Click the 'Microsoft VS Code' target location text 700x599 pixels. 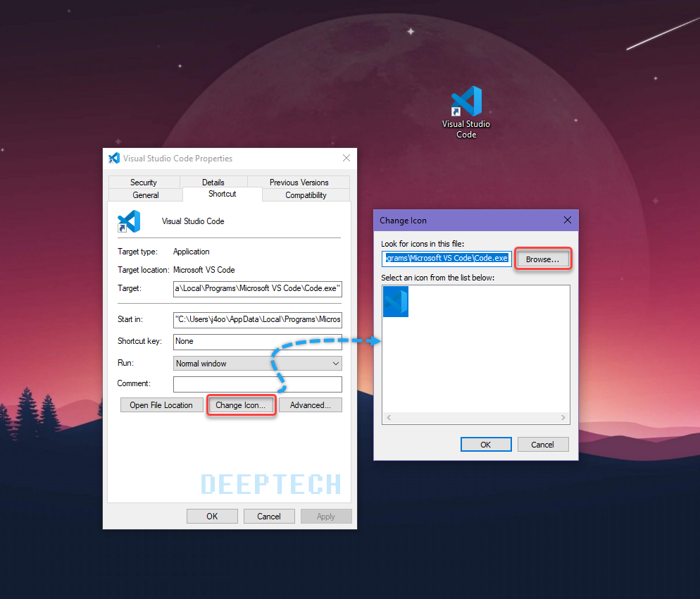(x=204, y=270)
